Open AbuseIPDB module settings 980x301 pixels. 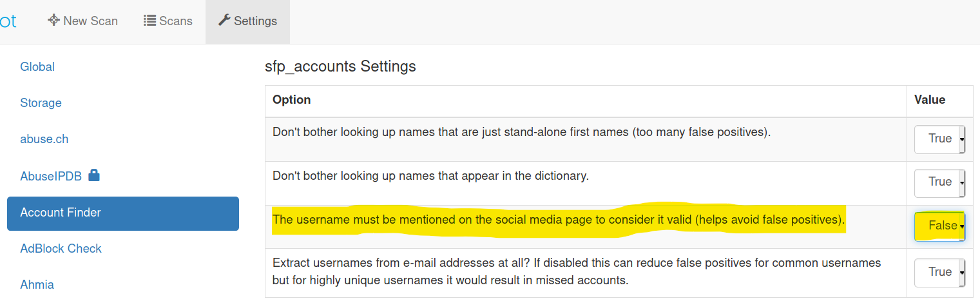pyautogui.click(x=51, y=176)
